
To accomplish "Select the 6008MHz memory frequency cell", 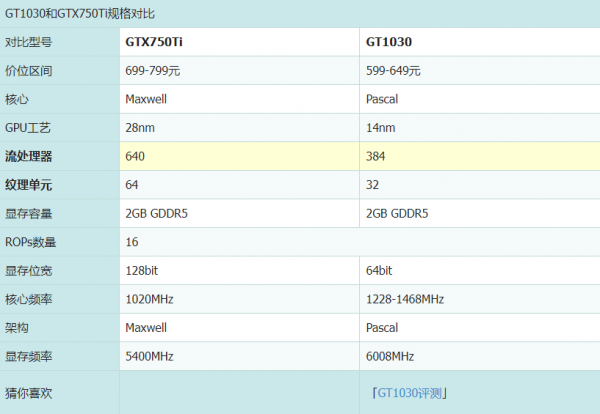I will click(x=389, y=356).
